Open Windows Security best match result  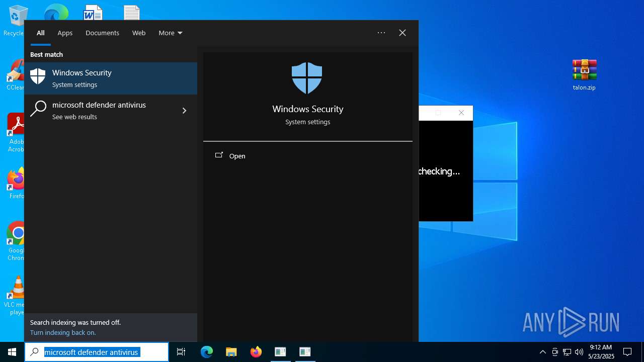[x=111, y=78]
